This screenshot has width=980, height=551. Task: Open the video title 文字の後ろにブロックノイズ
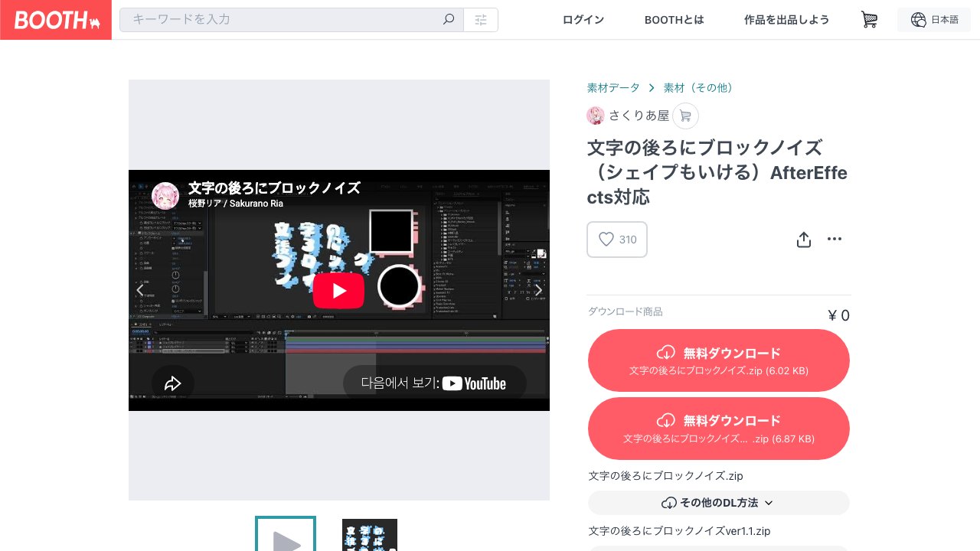[x=274, y=188]
